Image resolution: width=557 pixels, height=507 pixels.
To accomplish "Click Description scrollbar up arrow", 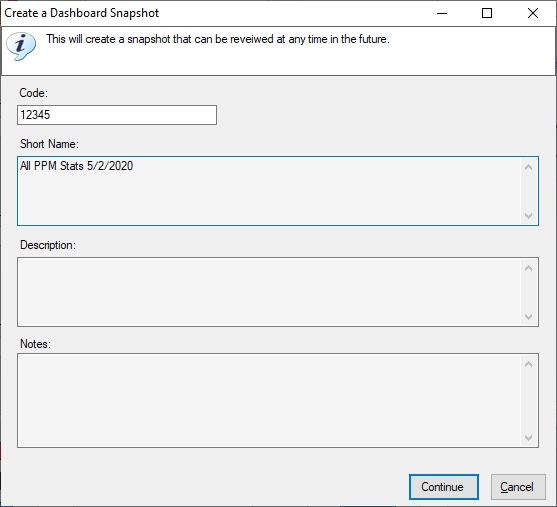I will click(528, 268).
